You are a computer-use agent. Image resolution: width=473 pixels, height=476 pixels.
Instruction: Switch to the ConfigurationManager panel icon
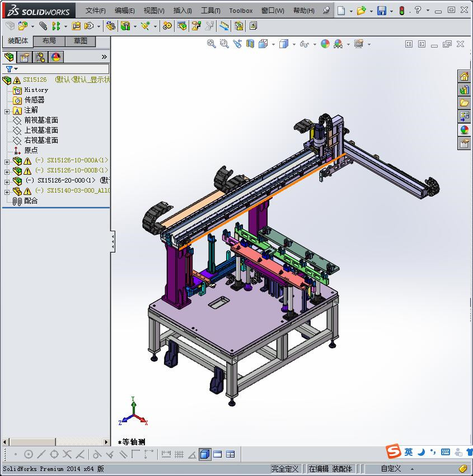point(41,57)
